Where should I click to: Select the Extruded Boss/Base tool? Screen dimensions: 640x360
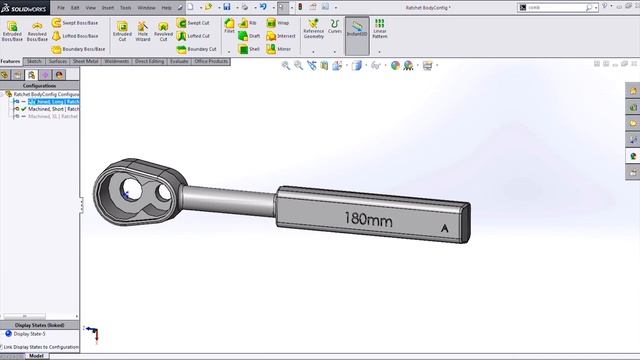click(12, 31)
